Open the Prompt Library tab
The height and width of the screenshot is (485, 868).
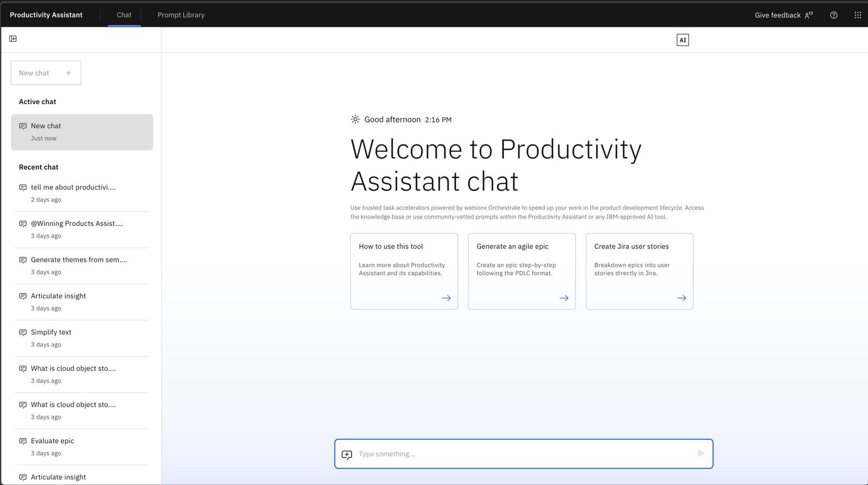[x=181, y=15]
